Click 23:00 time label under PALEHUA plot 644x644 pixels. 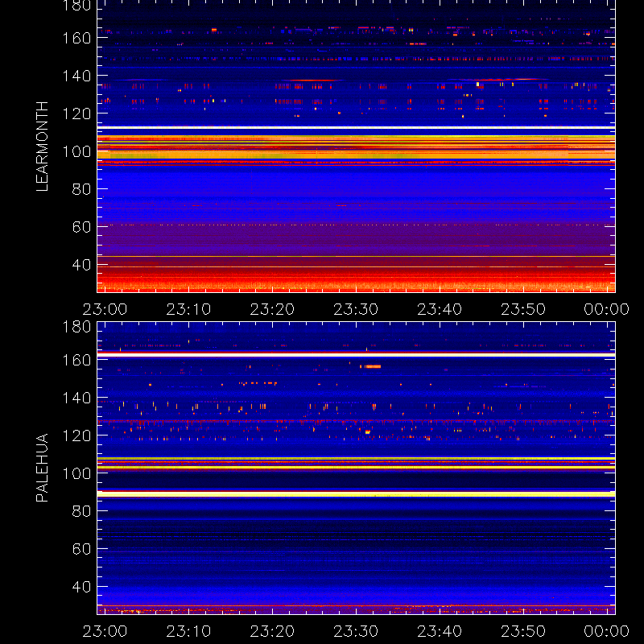(x=105, y=631)
